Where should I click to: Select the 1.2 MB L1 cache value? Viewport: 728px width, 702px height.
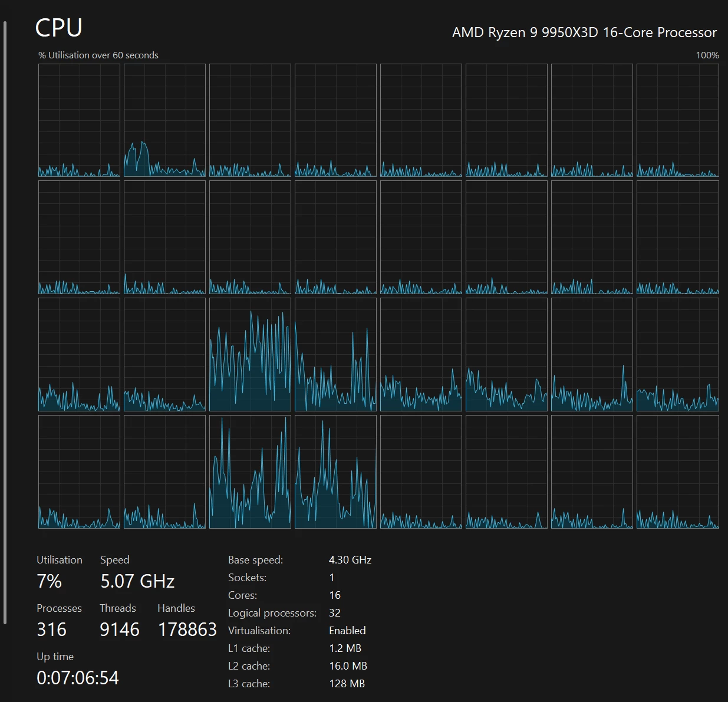345,648
